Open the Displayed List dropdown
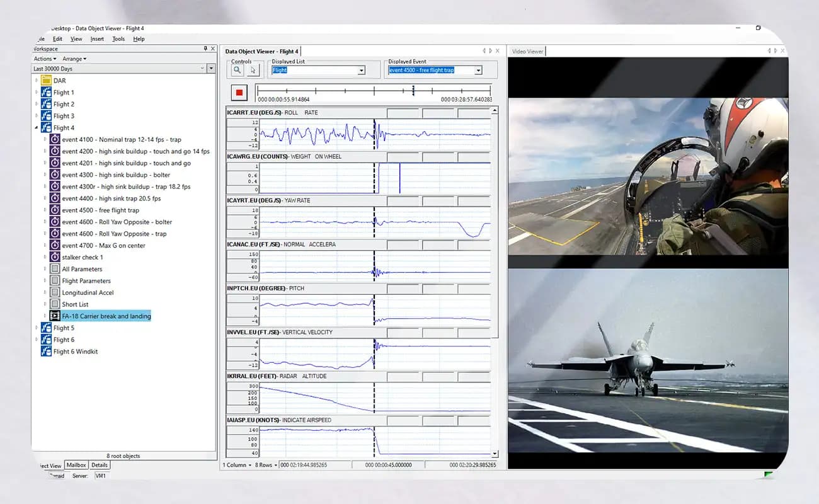 (361, 71)
